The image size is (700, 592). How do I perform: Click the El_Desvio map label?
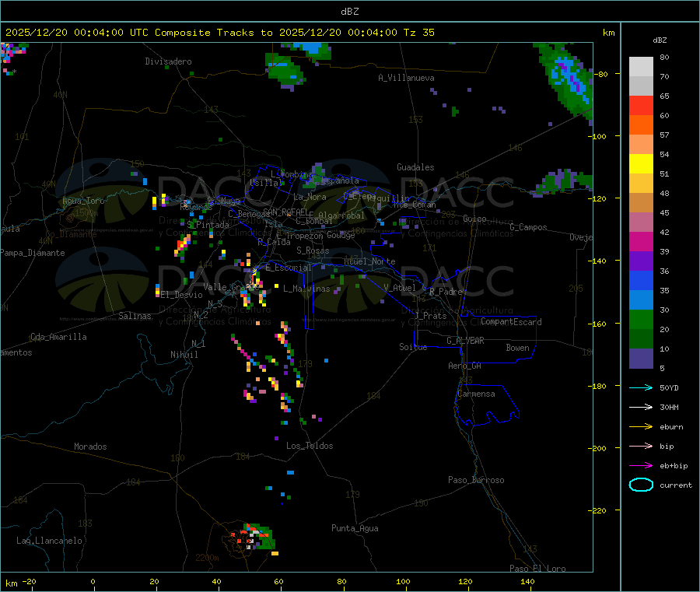point(181,295)
